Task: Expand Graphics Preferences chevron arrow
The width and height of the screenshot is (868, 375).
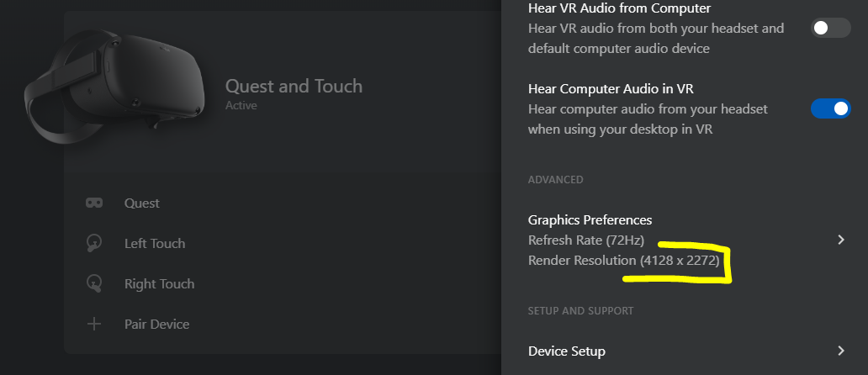Action: pyautogui.click(x=840, y=240)
